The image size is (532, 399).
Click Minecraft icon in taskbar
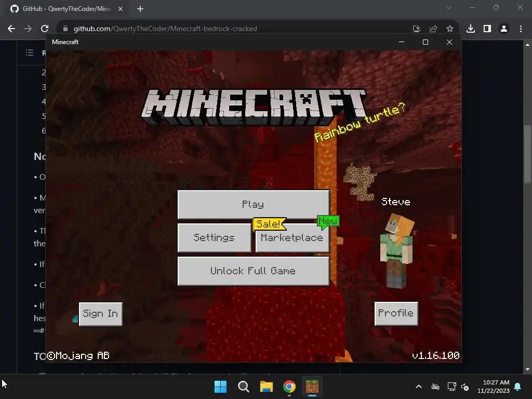coord(312,387)
